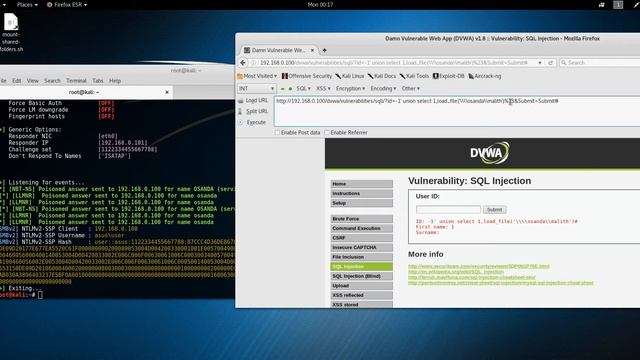Execute the HackBar URL
The height and width of the screenshot is (360, 640).
point(252,122)
